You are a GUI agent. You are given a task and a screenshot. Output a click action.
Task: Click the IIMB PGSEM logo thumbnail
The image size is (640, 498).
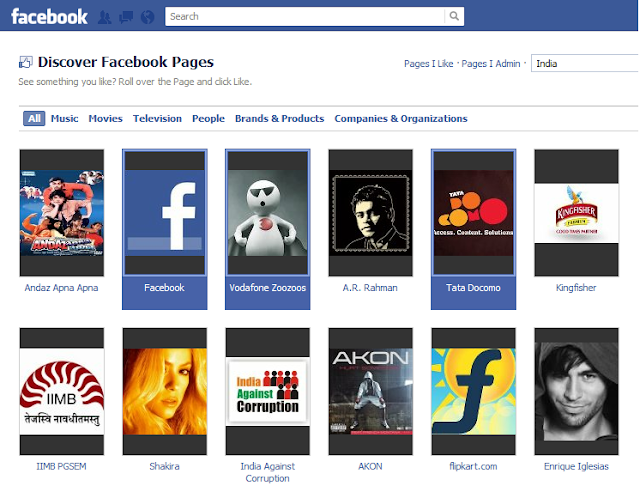click(62, 391)
